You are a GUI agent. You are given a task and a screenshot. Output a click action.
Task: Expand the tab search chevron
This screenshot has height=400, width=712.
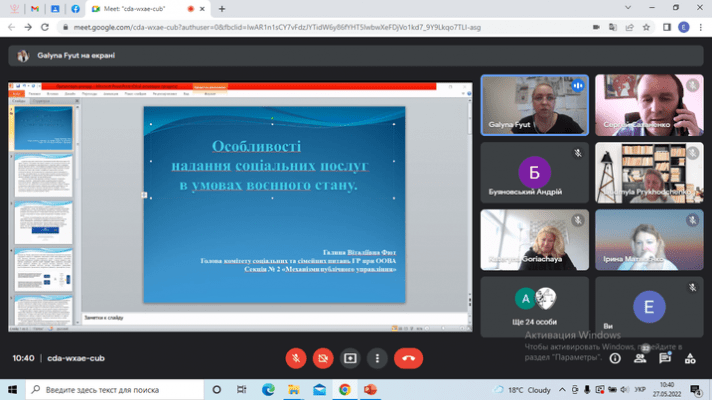628,8
